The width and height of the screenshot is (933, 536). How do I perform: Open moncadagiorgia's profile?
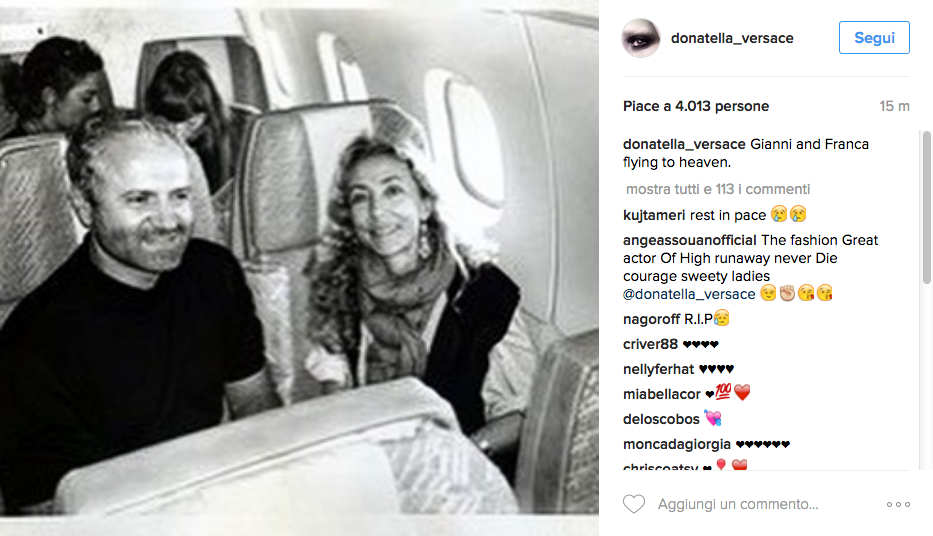coord(677,444)
